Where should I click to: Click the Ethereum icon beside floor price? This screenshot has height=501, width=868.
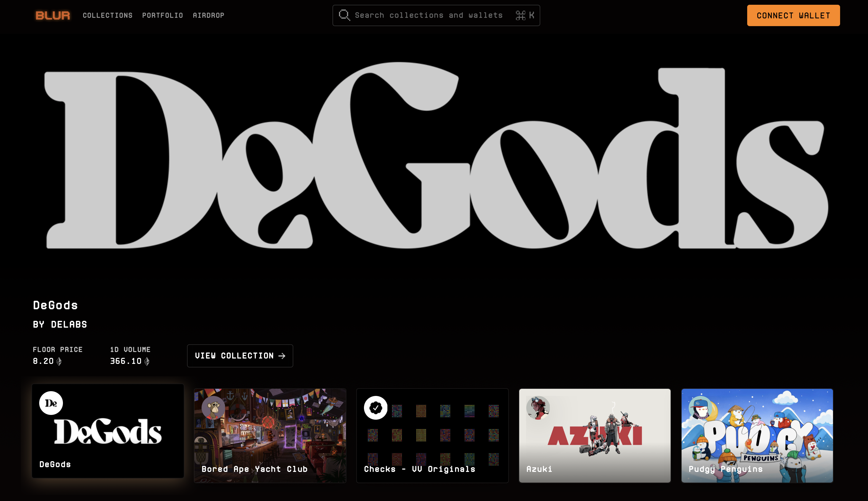coord(59,361)
